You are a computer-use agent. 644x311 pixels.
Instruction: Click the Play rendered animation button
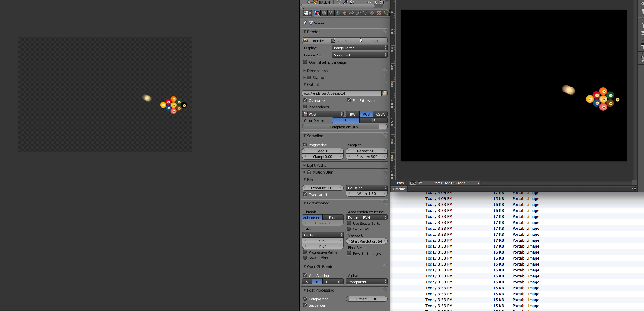coord(373,40)
